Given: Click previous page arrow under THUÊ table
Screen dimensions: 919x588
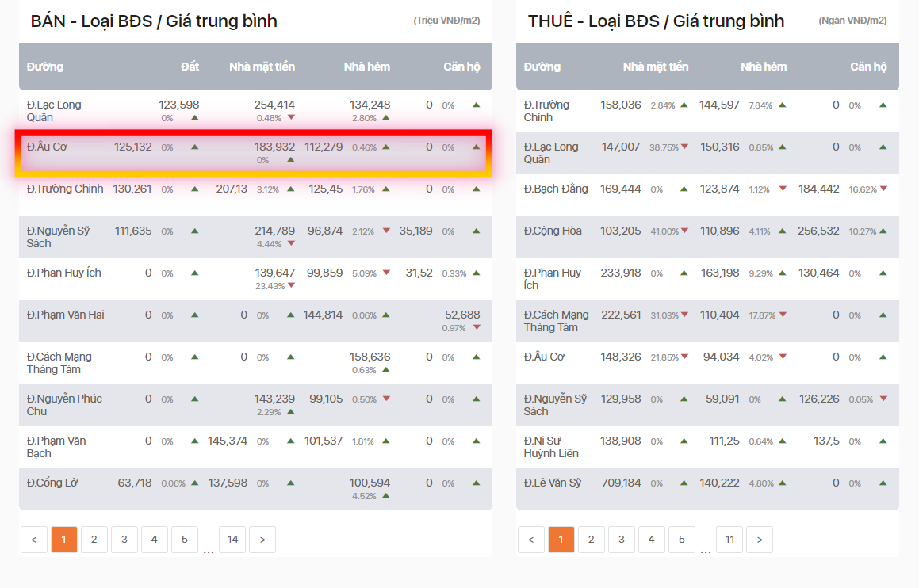Looking at the screenshot, I should 531,540.
